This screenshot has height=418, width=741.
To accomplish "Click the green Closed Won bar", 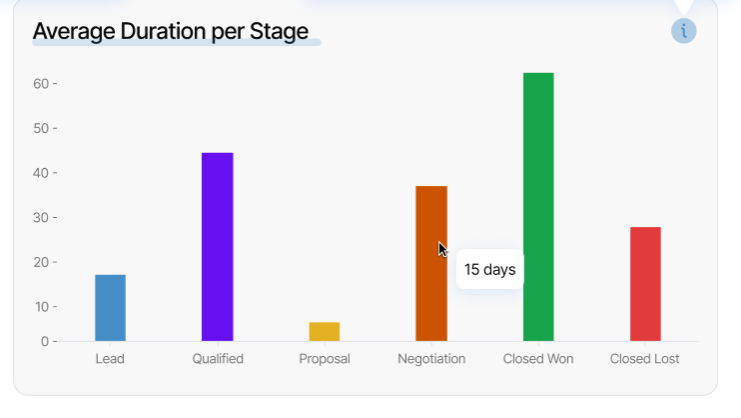I will tap(538, 206).
